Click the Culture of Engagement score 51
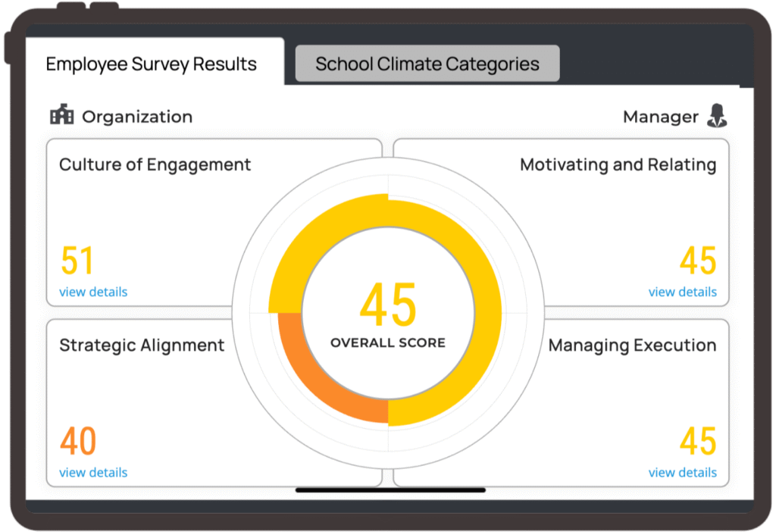The width and height of the screenshot is (776, 532). (77, 261)
